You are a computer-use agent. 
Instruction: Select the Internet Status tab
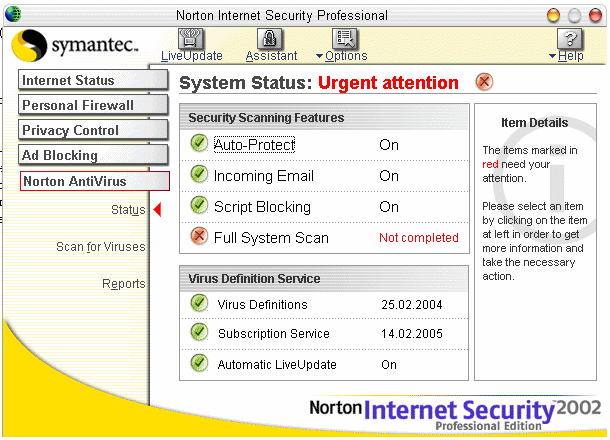click(x=93, y=80)
